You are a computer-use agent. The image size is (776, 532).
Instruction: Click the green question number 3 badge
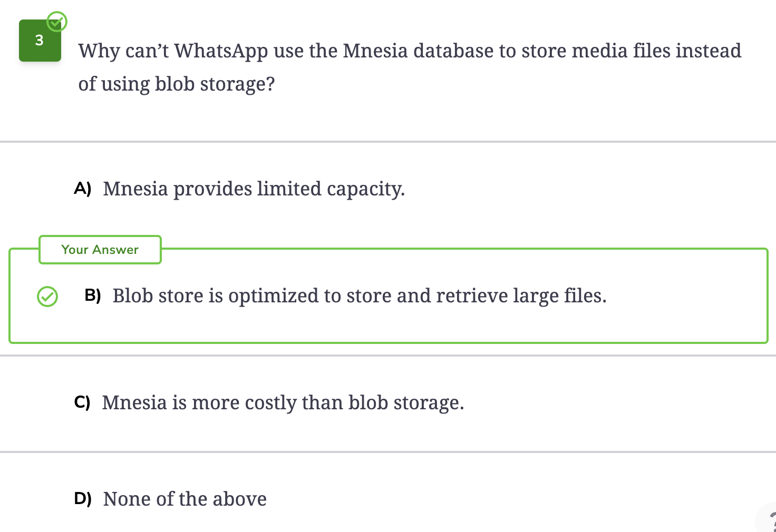pos(40,41)
